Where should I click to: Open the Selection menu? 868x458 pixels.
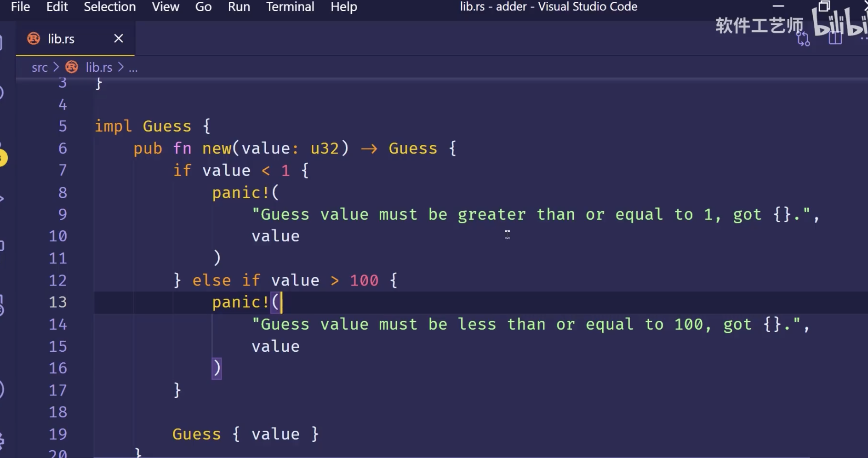(109, 7)
